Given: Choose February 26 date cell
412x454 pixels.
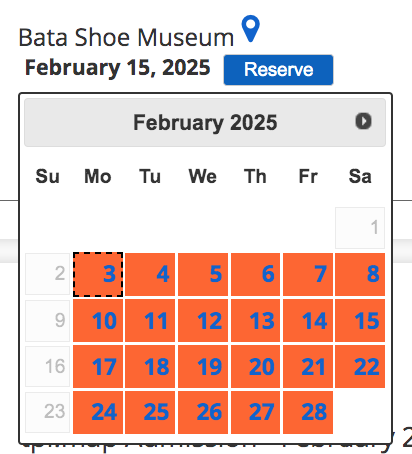Looking at the screenshot, I should [203, 412].
